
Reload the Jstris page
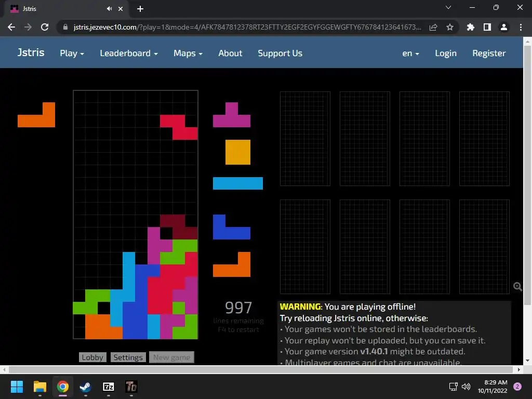click(x=45, y=27)
